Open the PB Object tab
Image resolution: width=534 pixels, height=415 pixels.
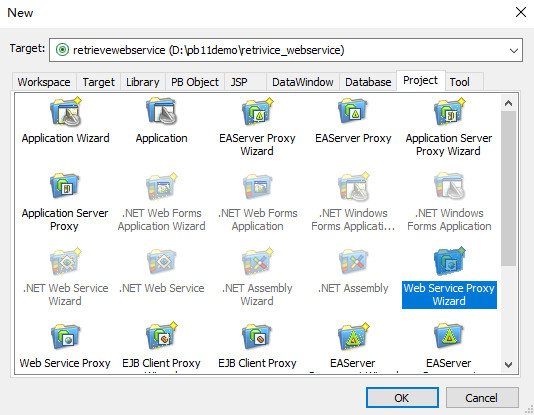(x=195, y=82)
